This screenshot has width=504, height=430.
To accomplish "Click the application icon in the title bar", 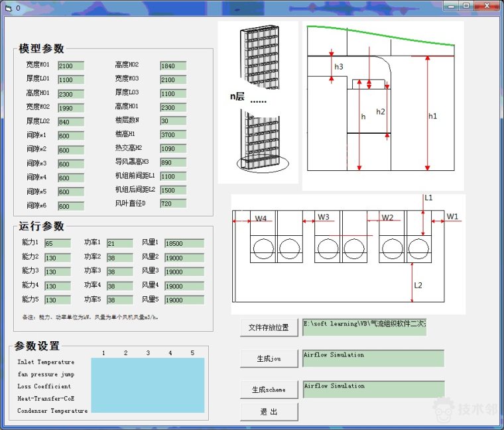I will [x=9, y=8].
